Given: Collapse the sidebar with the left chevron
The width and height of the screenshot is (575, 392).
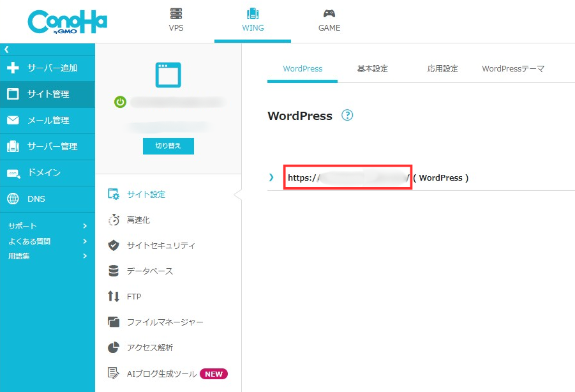Looking at the screenshot, I should (6, 49).
